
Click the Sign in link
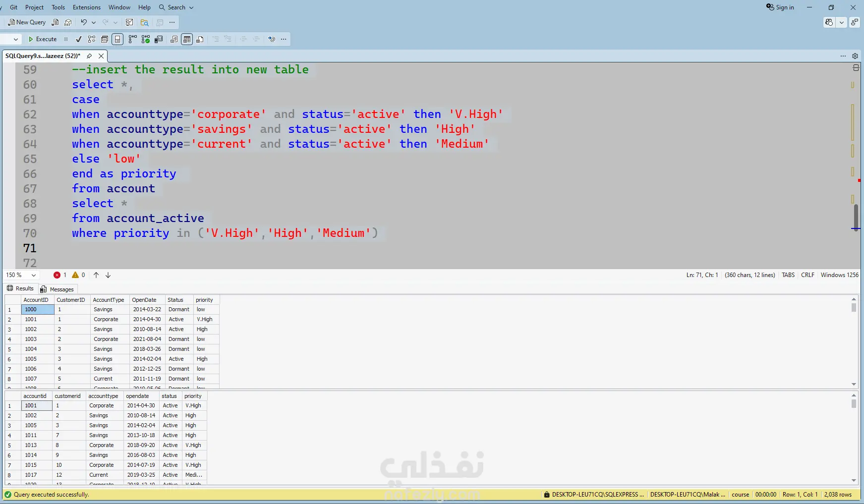(x=785, y=7)
